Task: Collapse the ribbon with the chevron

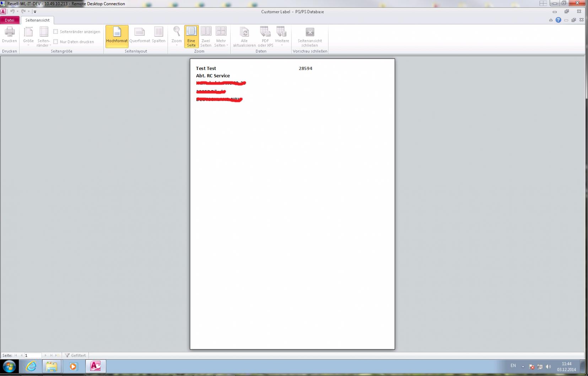Action: tap(551, 20)
